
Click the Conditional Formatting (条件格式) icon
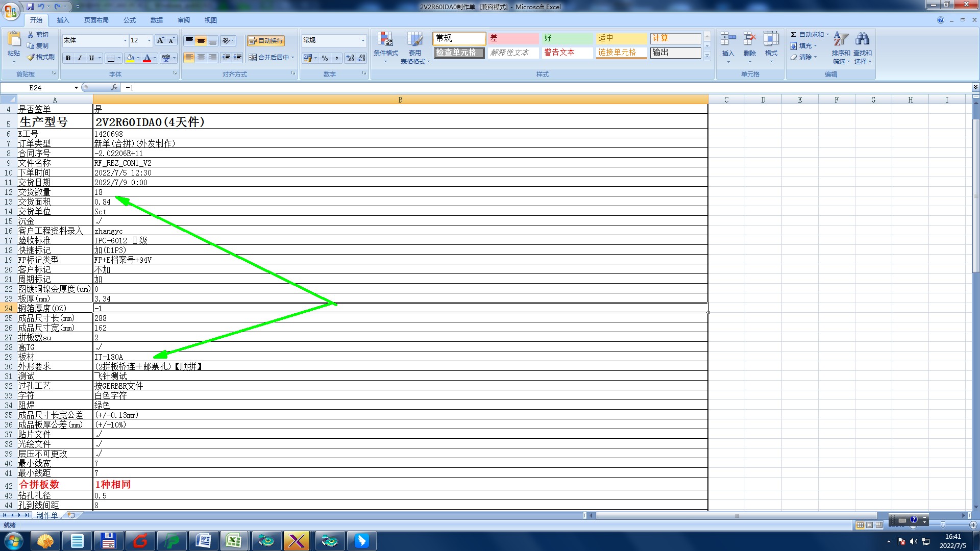pos(385,40)
